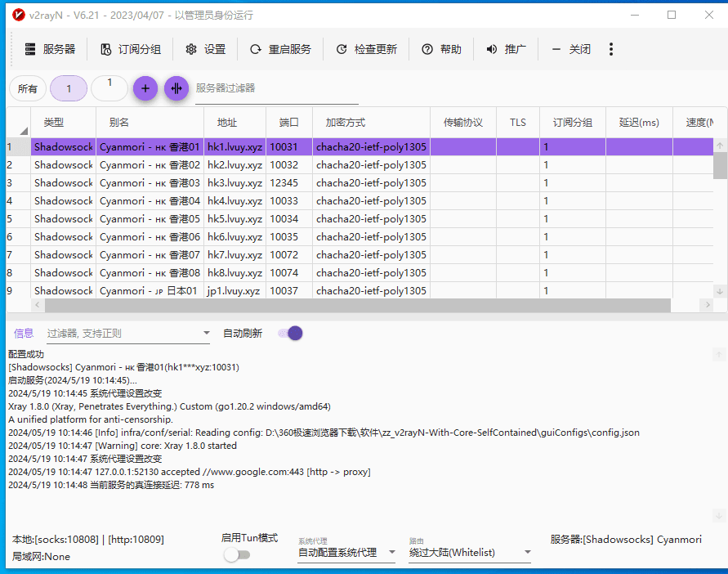Image resolution: width=728 pixels, height=574 pixels.
Task: Click the 推广 promotion speaker icon
Action: [x=492, y=48]
